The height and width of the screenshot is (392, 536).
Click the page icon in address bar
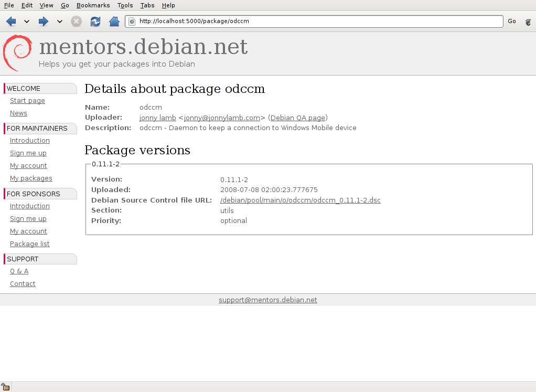[x=132, y=22]
